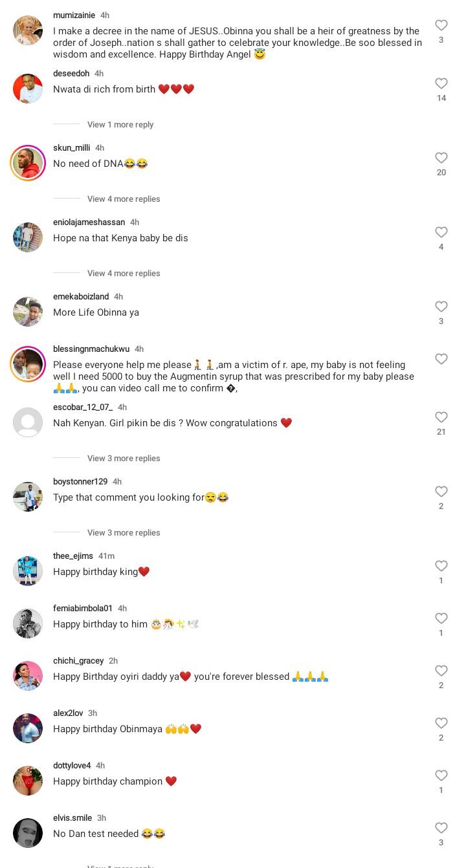Toggle like on alex2lov's comment
Screen dimensions: 466x868
pos(441,723)
